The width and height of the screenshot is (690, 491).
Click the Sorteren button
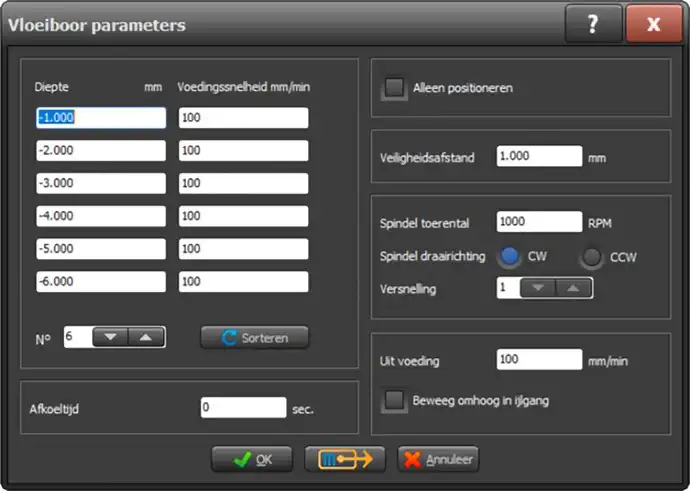[254, 337]
